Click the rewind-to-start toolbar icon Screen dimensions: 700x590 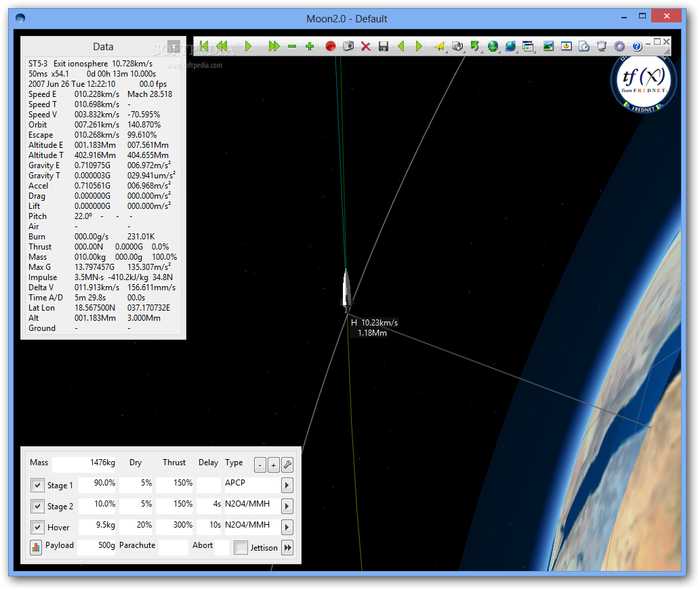point(204,46)
